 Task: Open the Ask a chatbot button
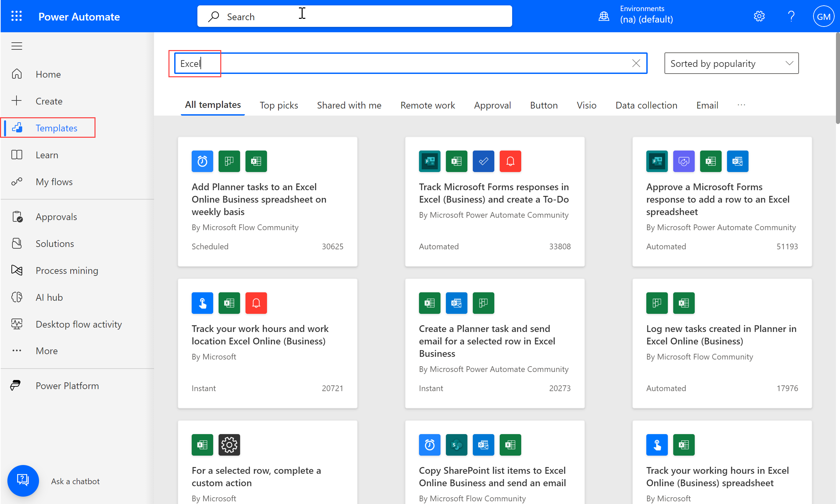coord(23,480)
